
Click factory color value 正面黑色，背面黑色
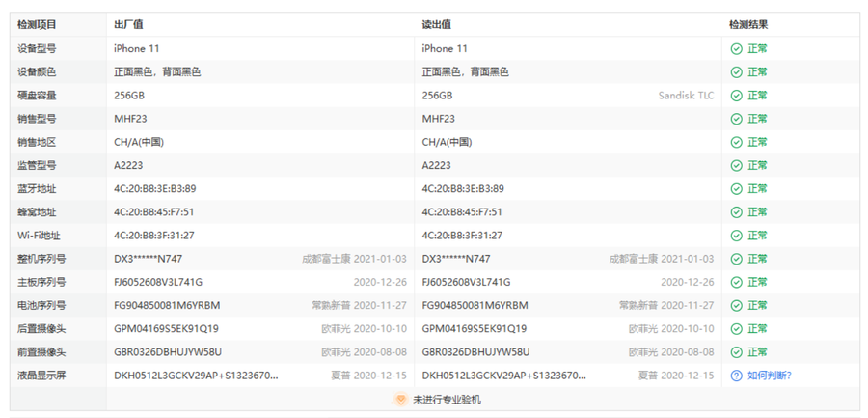pos(157,72)
